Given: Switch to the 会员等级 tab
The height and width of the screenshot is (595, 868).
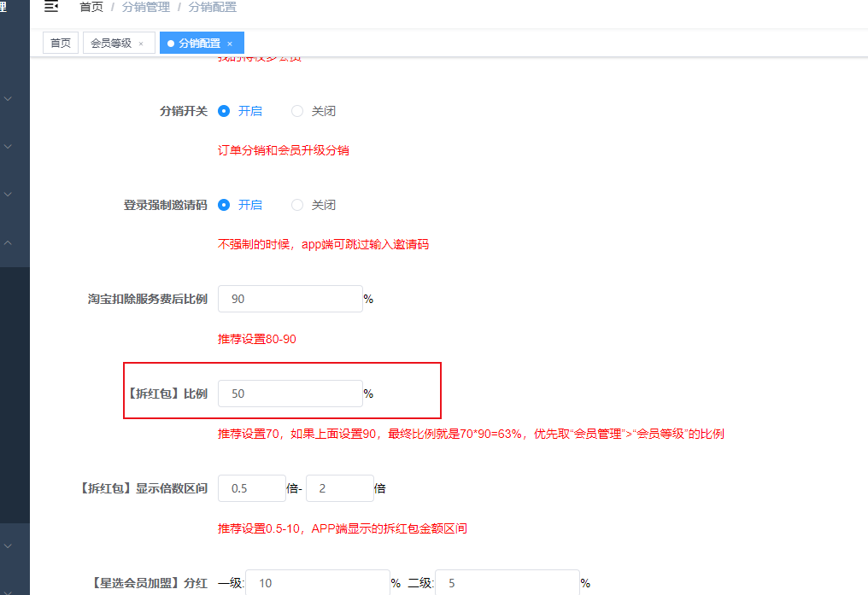Looking at the screenshot, I should coord(111,43).
